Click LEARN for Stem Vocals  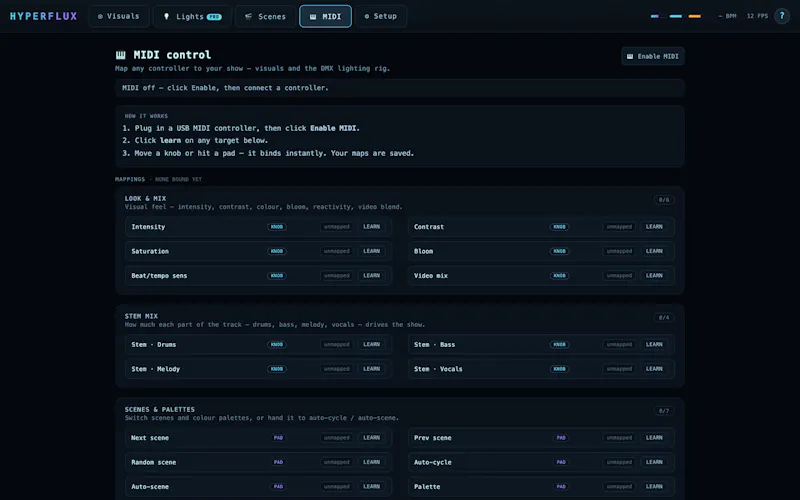[x=654, y=369]
